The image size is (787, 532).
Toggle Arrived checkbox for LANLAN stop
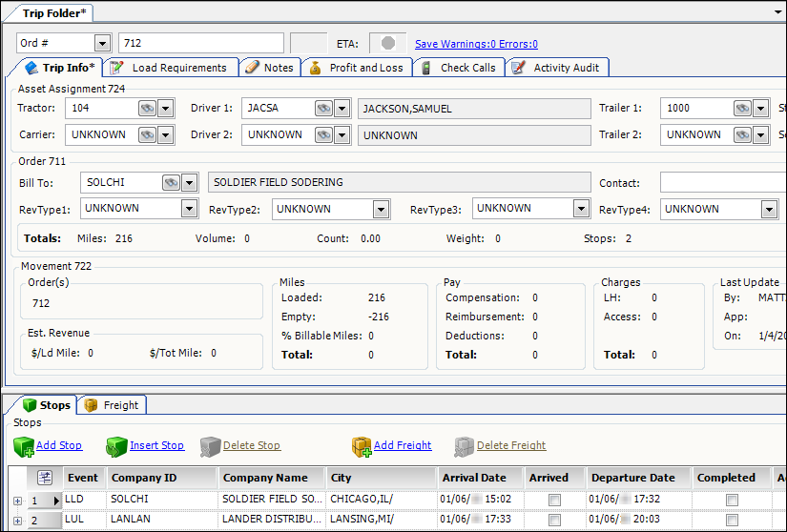[554, 521]
